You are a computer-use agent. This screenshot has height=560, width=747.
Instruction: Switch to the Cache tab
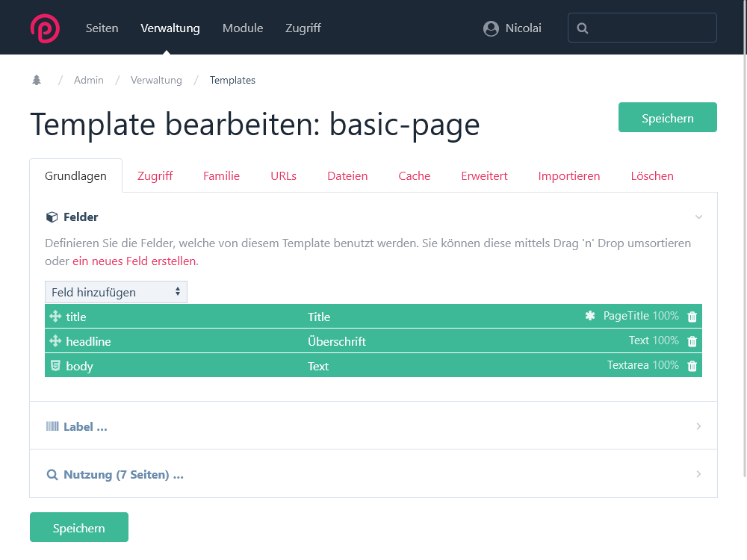tap(414, 175)
